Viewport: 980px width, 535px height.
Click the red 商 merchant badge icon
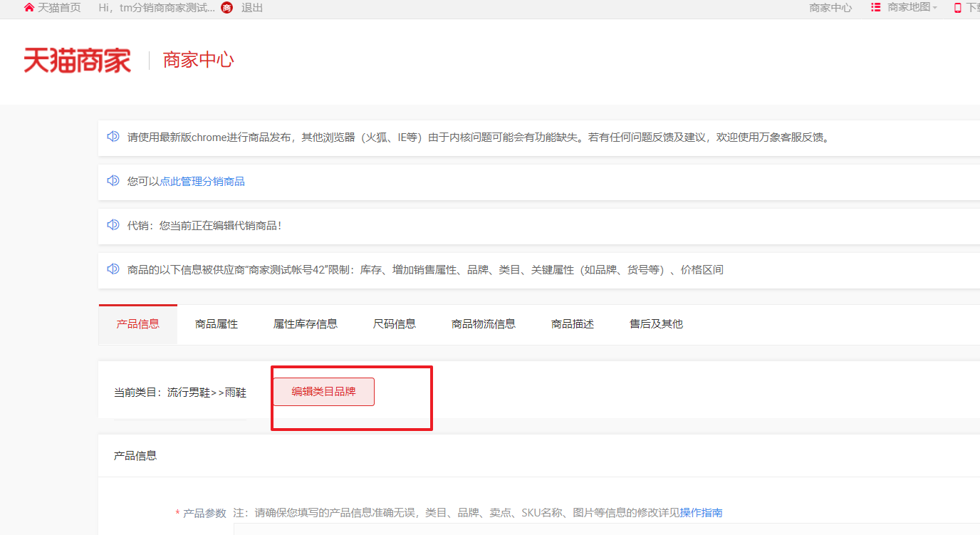click(227, 8)
